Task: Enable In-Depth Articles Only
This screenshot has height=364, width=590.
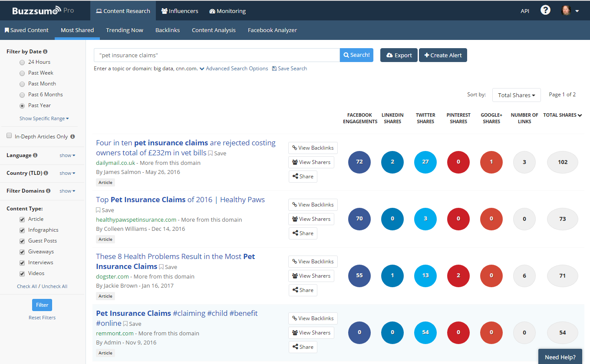Action: tap(9, 135)
